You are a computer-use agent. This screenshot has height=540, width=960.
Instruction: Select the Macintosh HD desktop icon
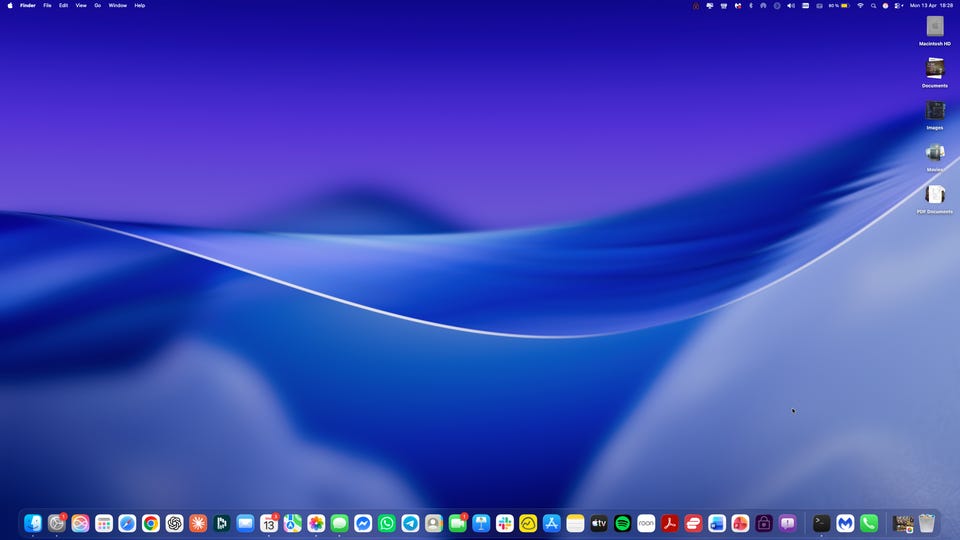935,27
